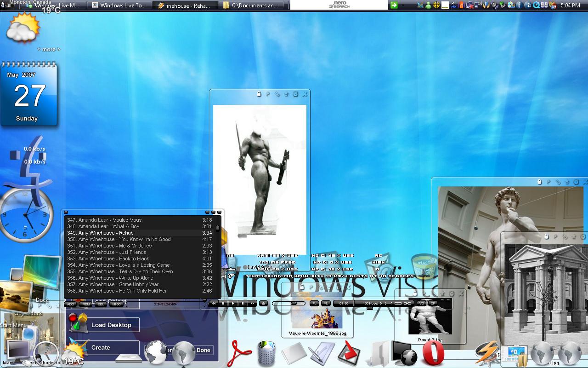Open the Recycle Bin dock icon
The width and height of the screenshot is (588, 368).
click(x=266, y=353)
